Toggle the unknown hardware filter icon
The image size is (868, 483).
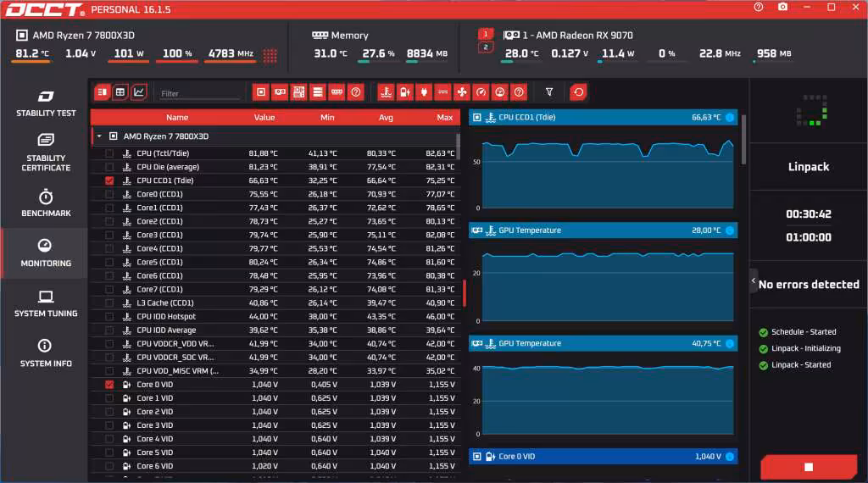[356, 92]
